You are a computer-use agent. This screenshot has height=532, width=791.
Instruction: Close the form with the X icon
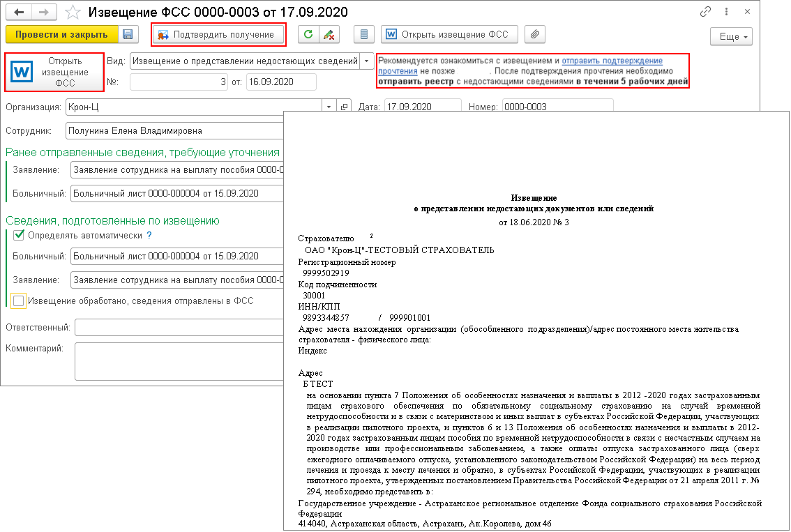coord(748,12)
